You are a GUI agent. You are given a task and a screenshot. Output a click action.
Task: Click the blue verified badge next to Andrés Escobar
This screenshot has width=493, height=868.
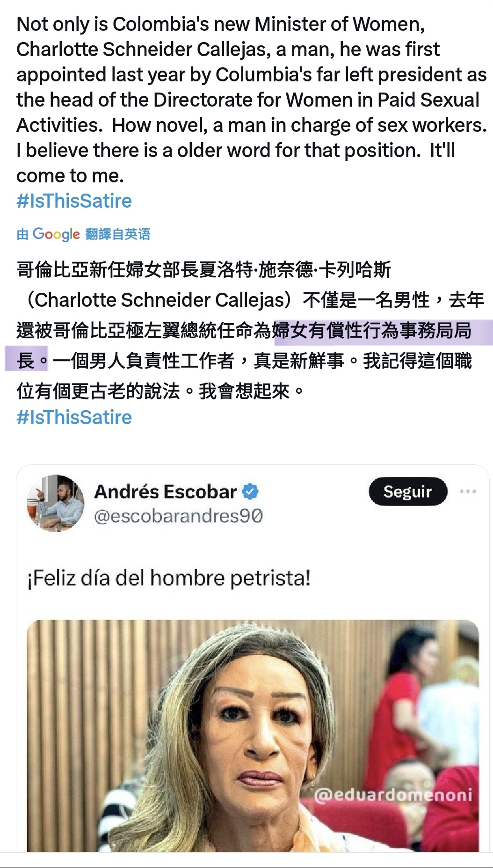pos(251,492)
